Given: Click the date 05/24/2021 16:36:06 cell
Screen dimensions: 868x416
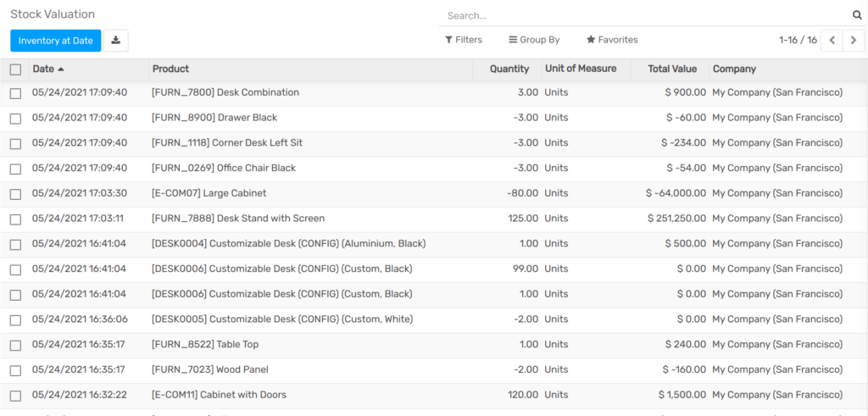Looking at the screenshot, I should pyautogui.click(x=79, y=319).
